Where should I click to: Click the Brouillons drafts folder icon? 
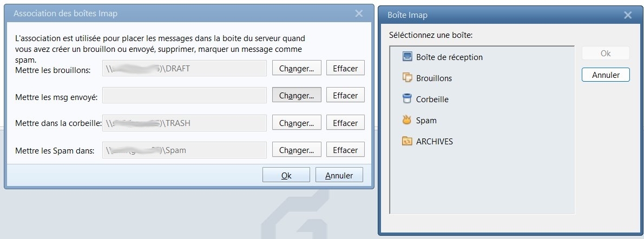pos(408,78)
